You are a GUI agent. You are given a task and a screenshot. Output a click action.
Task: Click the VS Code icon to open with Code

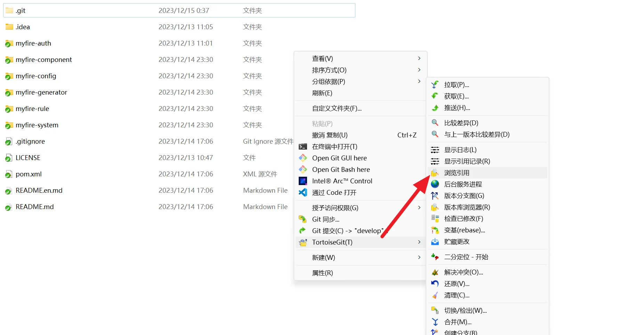point(303,192)
